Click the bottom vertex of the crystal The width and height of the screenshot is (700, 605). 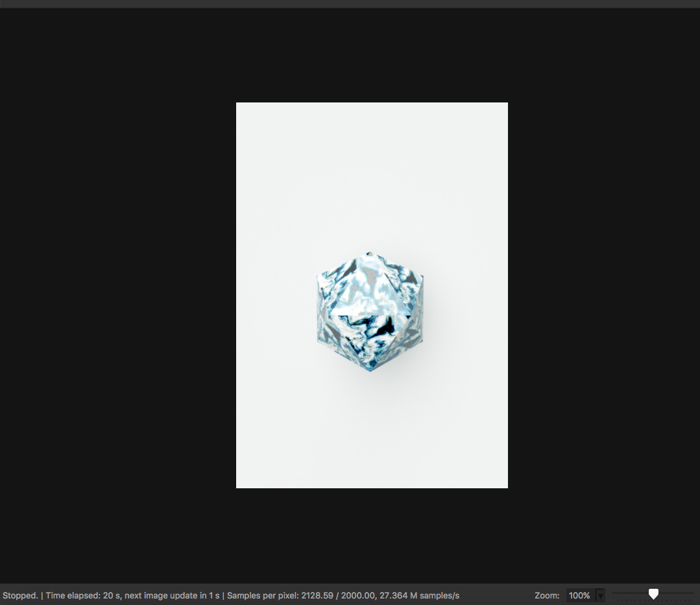(x=370, y=370)
